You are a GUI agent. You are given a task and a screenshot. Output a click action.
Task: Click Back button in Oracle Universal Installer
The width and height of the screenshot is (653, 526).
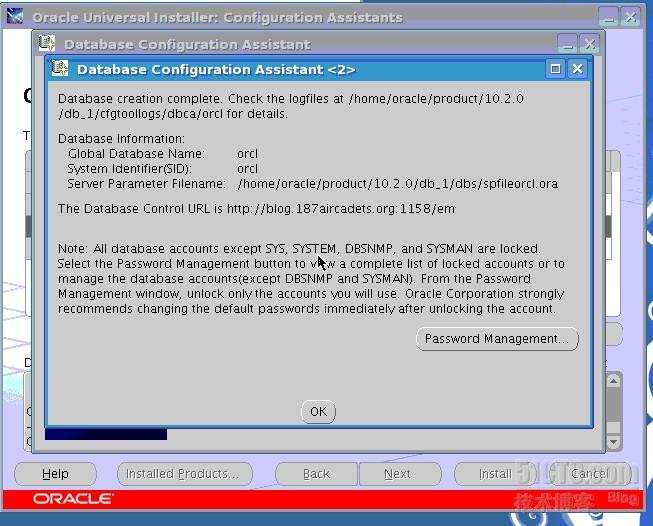pos(317,474)
